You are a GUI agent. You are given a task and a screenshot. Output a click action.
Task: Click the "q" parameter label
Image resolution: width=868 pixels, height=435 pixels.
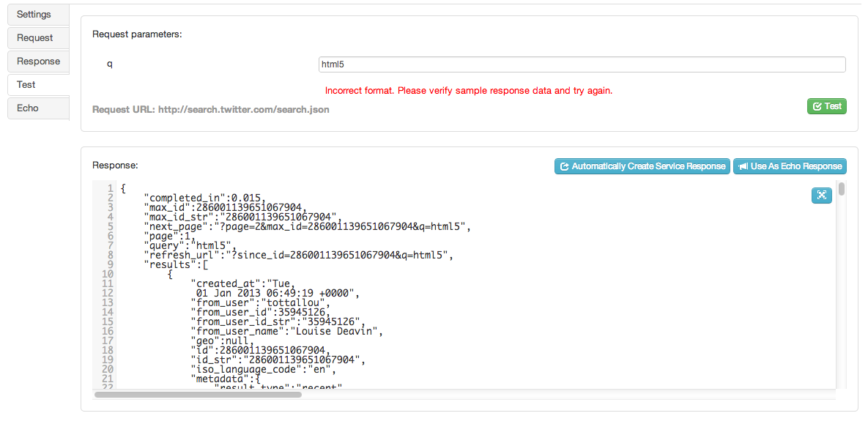(x=110, y=64)
